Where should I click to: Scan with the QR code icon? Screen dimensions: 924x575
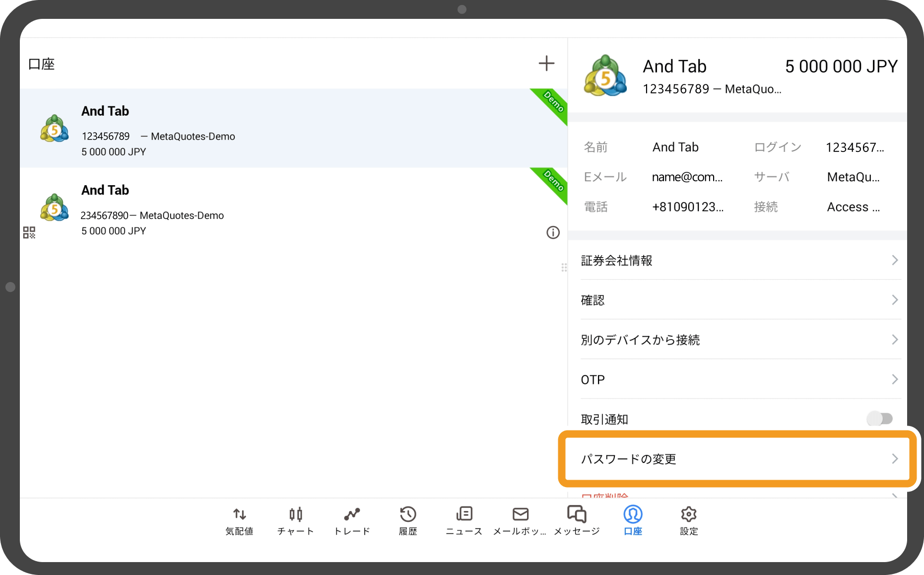click(29, 231)
